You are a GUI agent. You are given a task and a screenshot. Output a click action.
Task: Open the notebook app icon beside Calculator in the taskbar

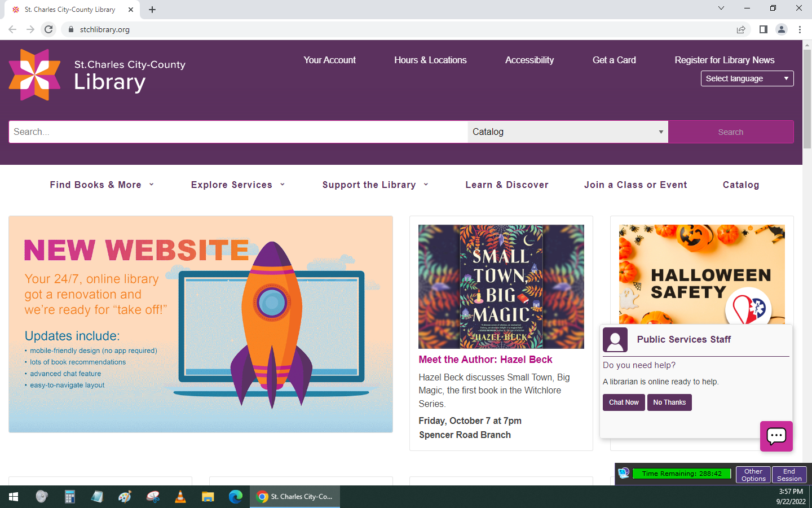(x=97, y=497)
